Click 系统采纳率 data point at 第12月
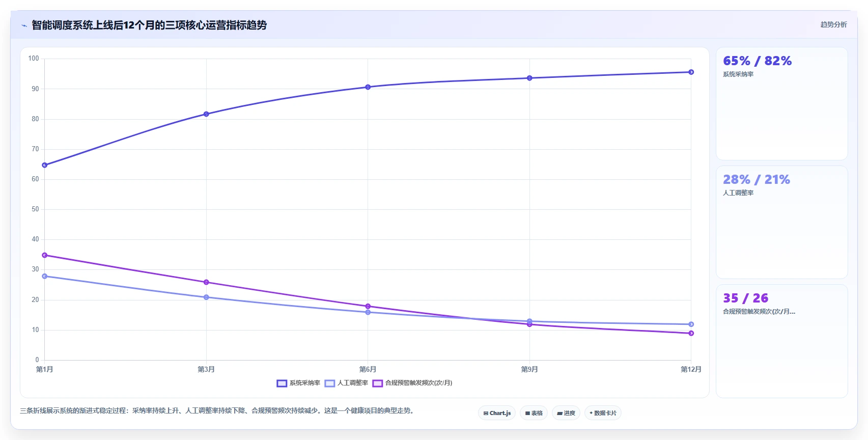This screenshot has height=440, width=868. tap(691, 72)
